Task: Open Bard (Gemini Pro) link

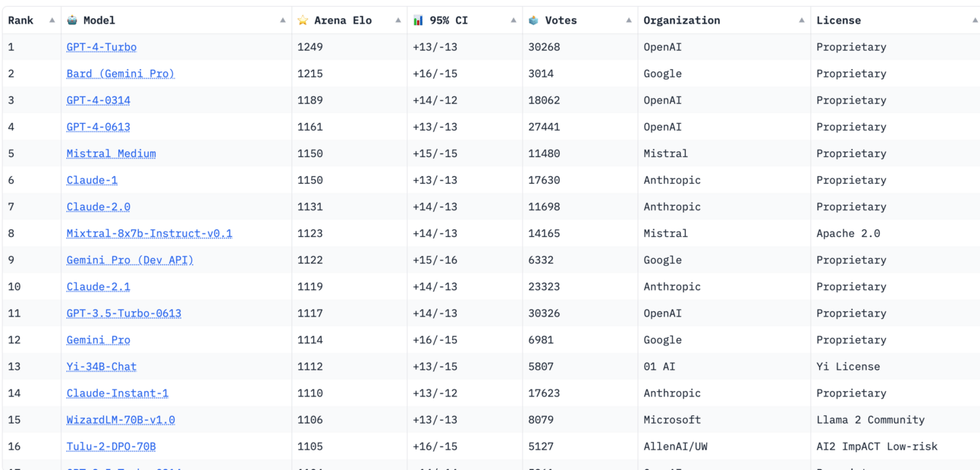Action: 120,74
